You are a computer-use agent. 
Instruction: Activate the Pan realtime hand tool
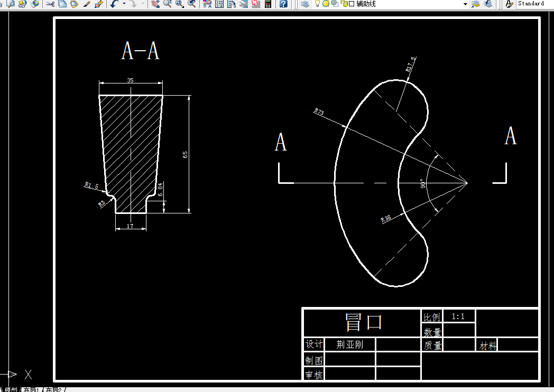click(x=155, y=4)
